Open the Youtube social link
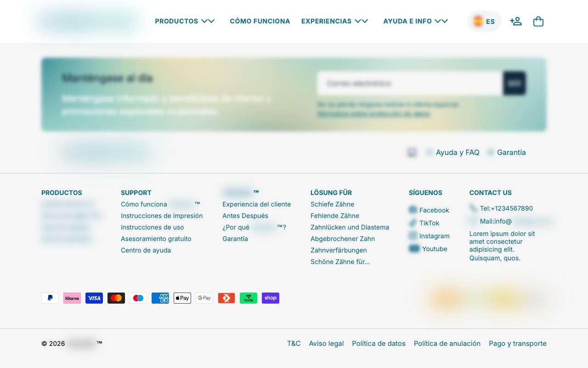The width and height of the screenshot is (588, 368). [x=428, y=249]
